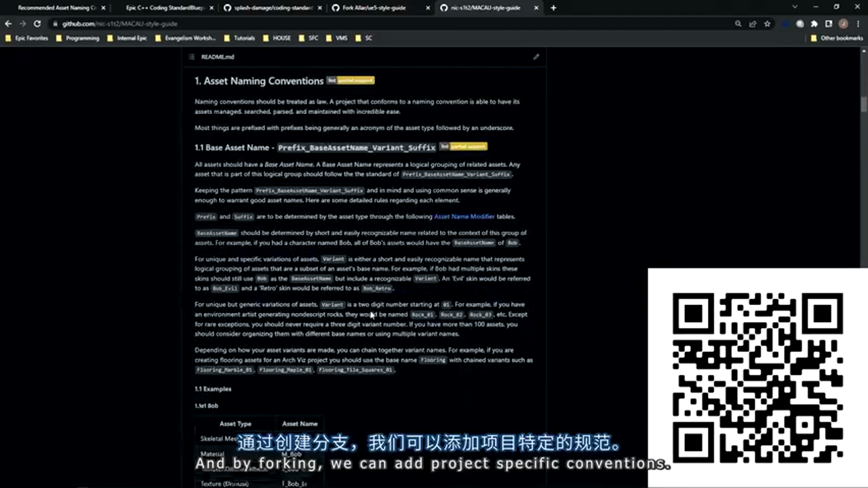Screen dimensions: 868x488
Task: Go back using the browser back arrow
Action: [x=8, y=24]
